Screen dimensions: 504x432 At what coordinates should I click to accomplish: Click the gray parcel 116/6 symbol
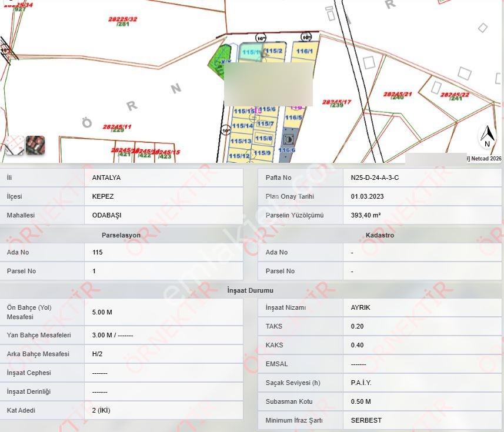289,140
